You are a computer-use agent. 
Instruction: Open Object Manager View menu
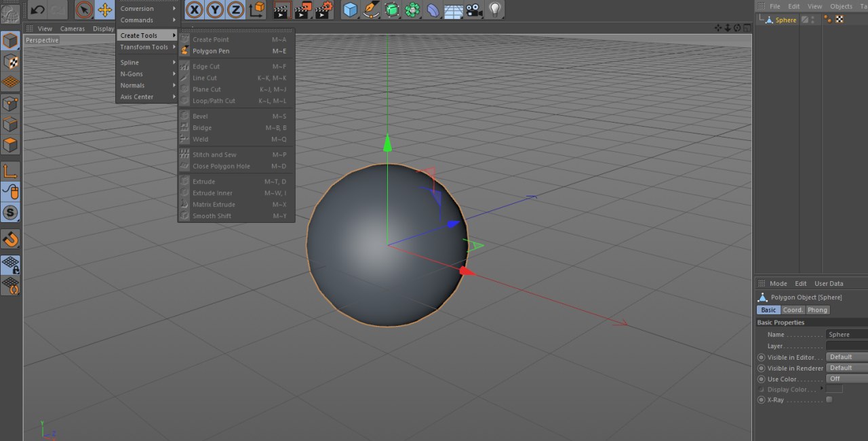(x=814, y=6)
